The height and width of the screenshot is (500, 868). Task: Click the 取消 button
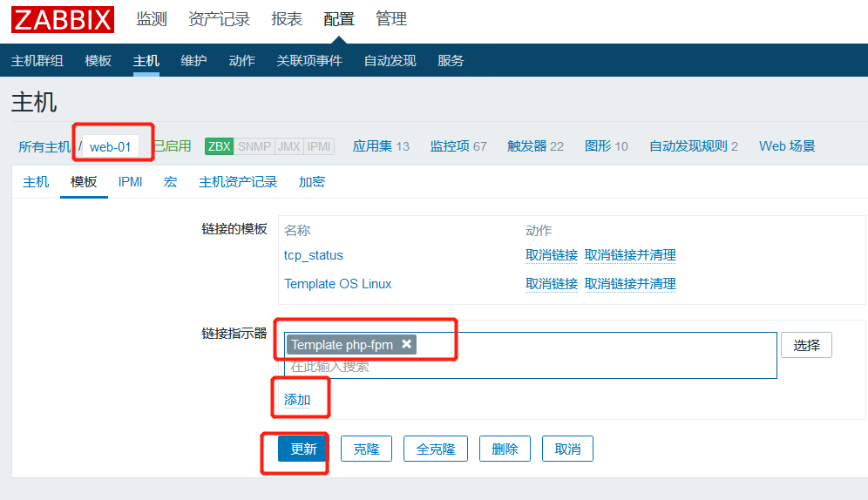tap(567, 449)
